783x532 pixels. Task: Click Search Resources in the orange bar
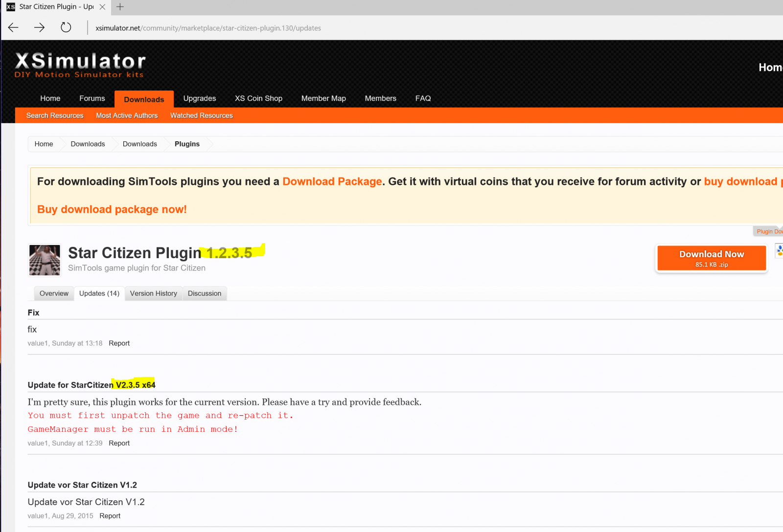coord(55,115)
